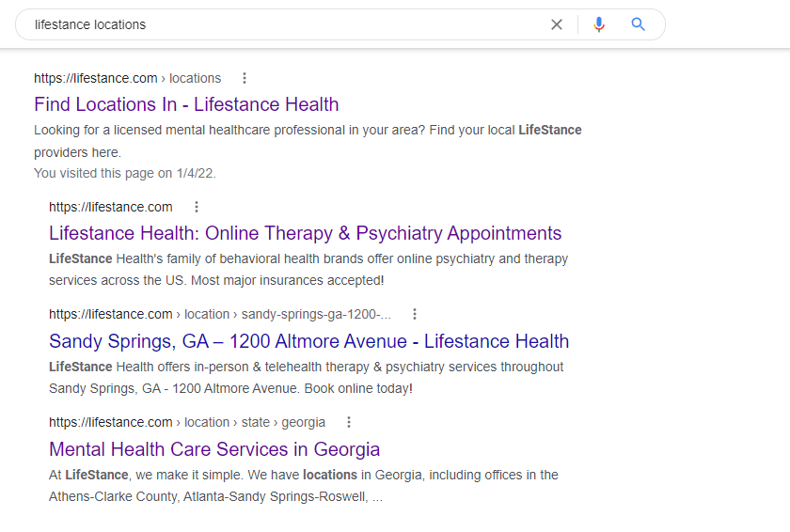Viewport: 790px width, 532px height.
Task: Click the location › state › georgia URL breadcrumb
Action: pos(186,422)
